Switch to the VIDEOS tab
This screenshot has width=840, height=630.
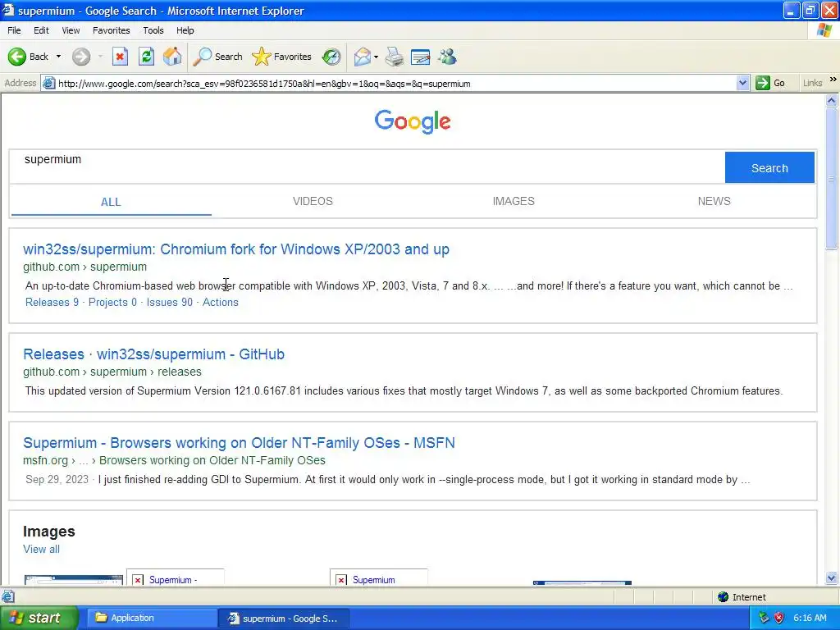coord(313,201)
